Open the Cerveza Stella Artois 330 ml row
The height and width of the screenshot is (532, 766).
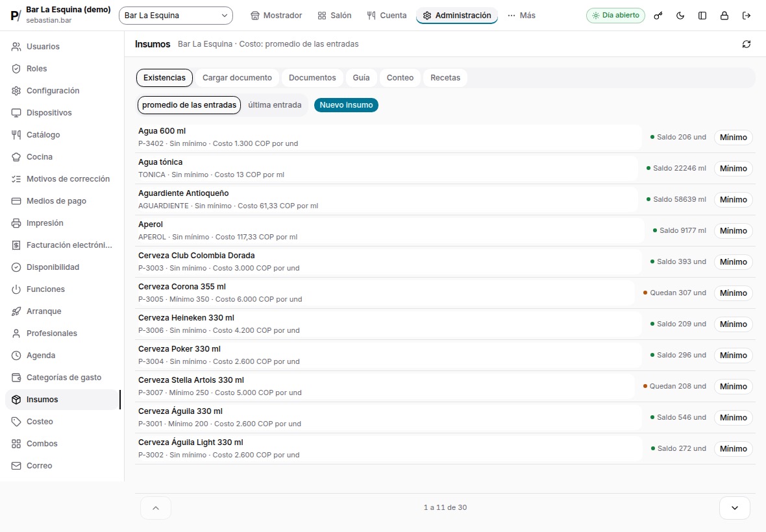pyautogui.click(x=385, y=386)
